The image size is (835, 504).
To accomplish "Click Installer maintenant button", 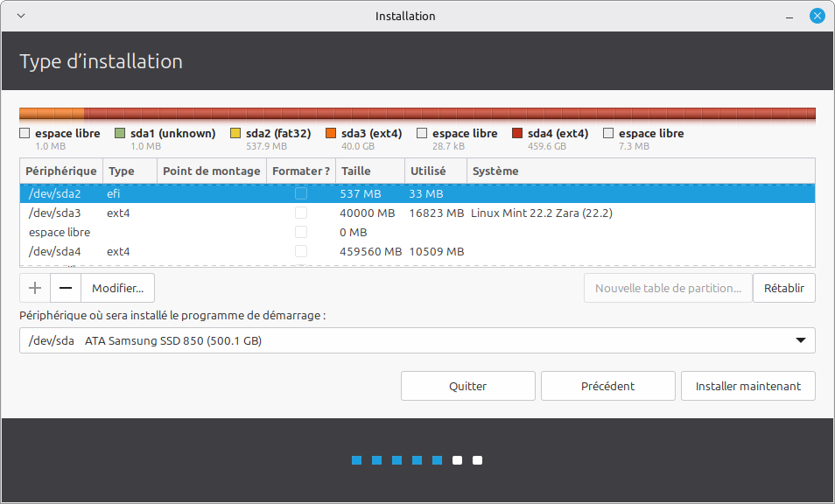I will point(747,386).
